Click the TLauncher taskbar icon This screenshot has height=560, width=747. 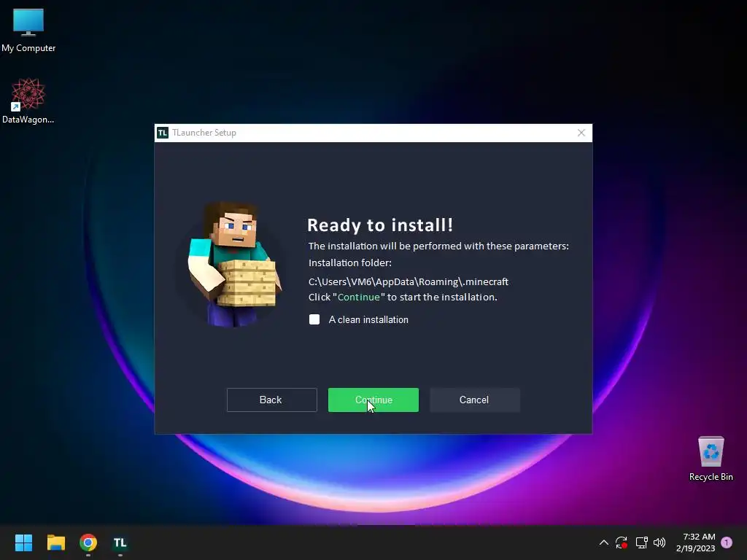tap(120, 542)
